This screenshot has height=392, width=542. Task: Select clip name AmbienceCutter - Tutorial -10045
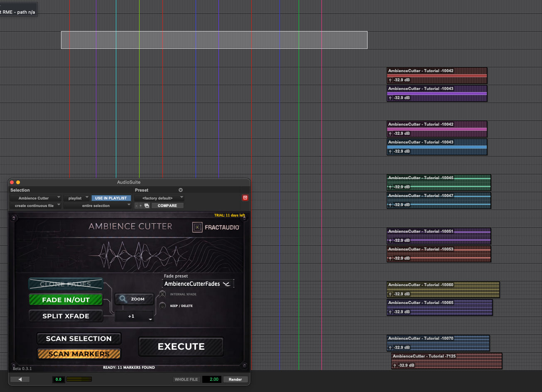click(x=421, y=178)
